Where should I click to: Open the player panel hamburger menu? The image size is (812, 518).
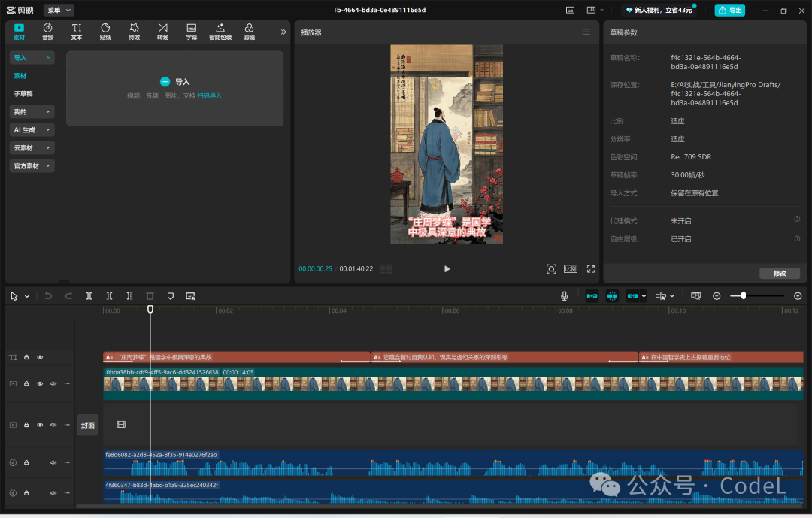coord(586,32)
